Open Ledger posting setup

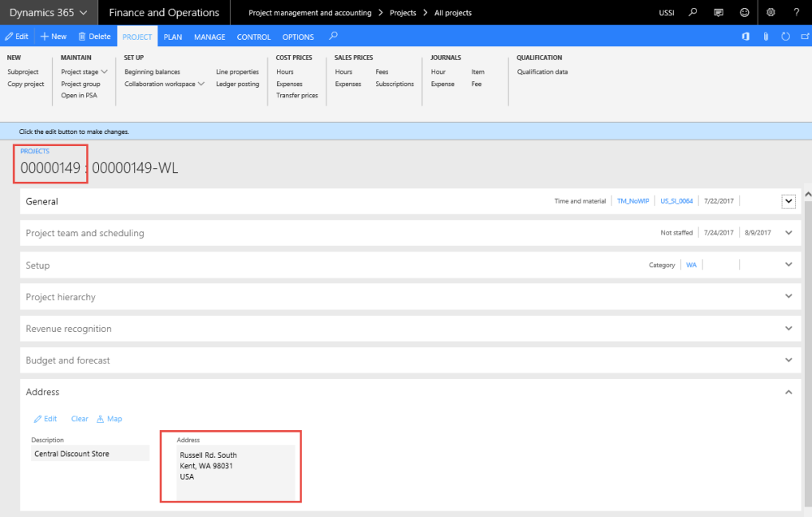[238, 84]
